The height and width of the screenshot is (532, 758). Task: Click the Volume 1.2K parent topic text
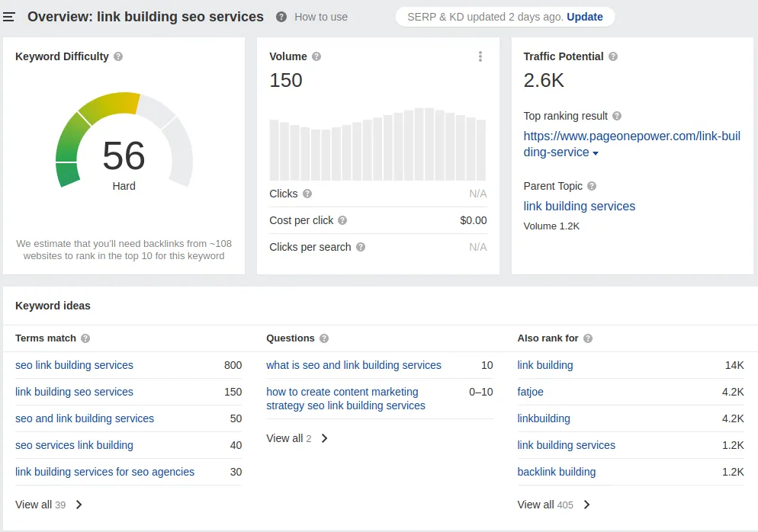[551, 226]
